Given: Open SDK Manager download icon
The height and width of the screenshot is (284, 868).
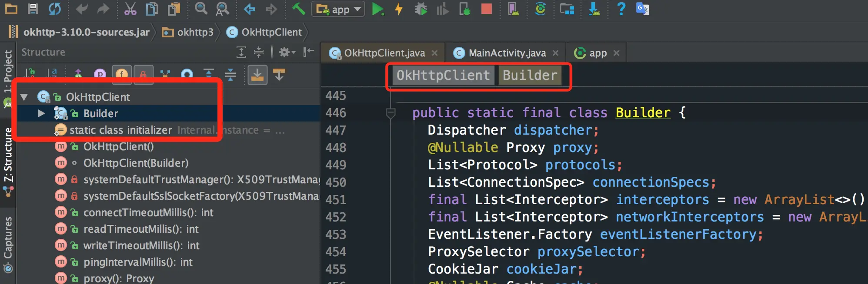Looking at the screenshot, I should point(594,9).
